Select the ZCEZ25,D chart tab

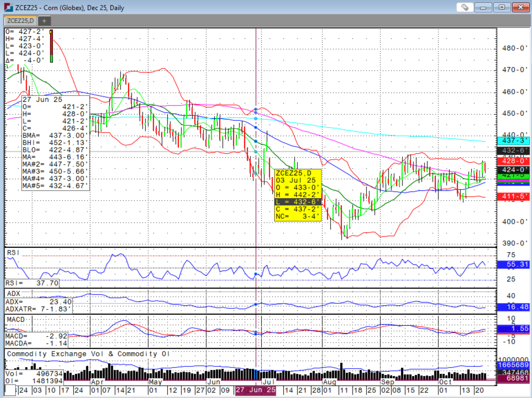point(21,21)
